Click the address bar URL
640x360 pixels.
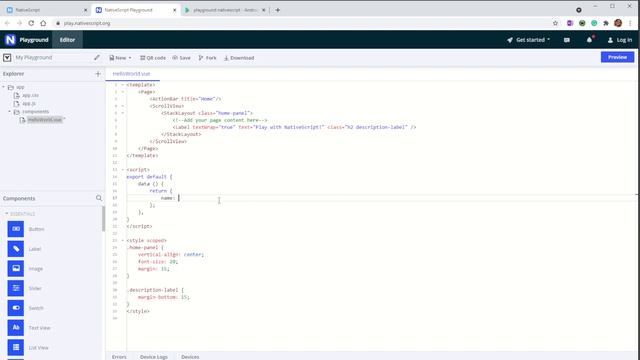coord(87,23)
